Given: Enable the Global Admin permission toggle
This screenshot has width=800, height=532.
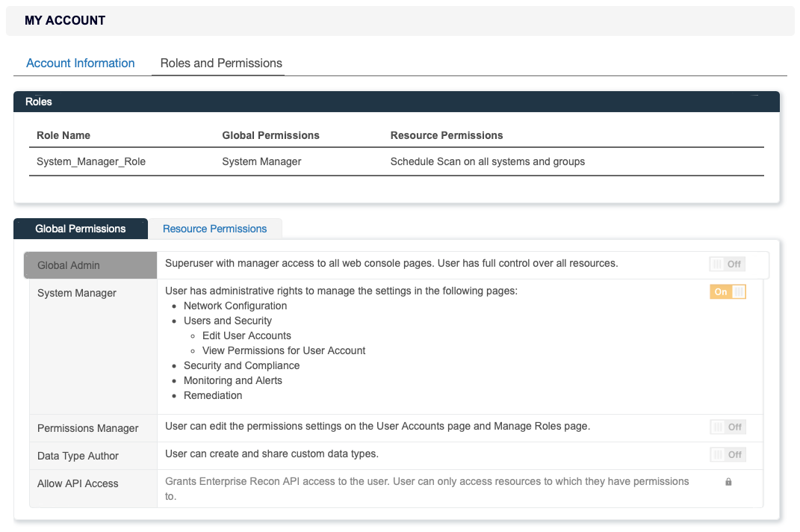Looking at the screenshot, I should (726, 263).
